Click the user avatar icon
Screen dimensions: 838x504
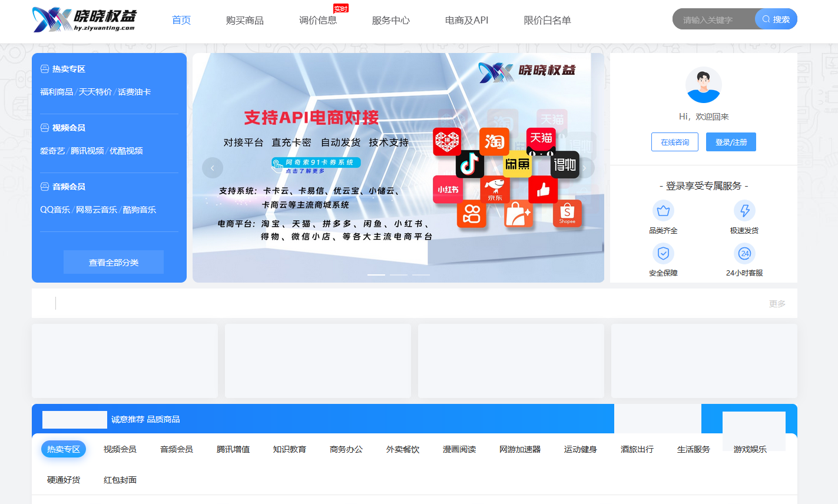(x=703, y=85)
